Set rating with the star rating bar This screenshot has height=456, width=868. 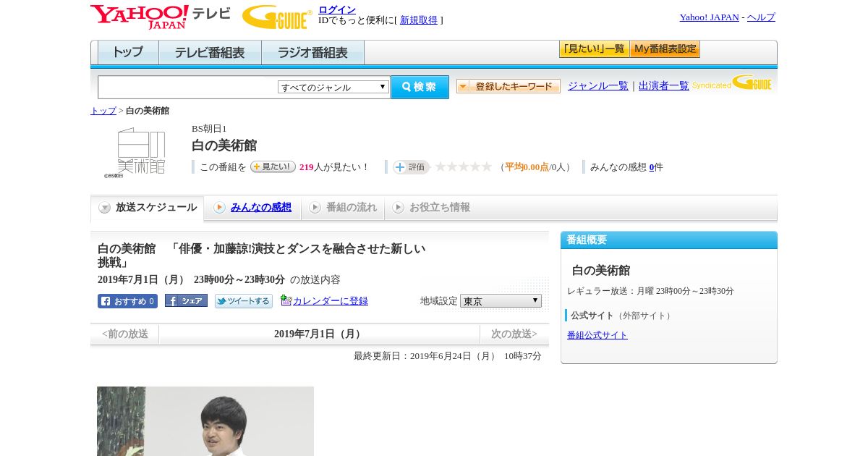[463, 167]
